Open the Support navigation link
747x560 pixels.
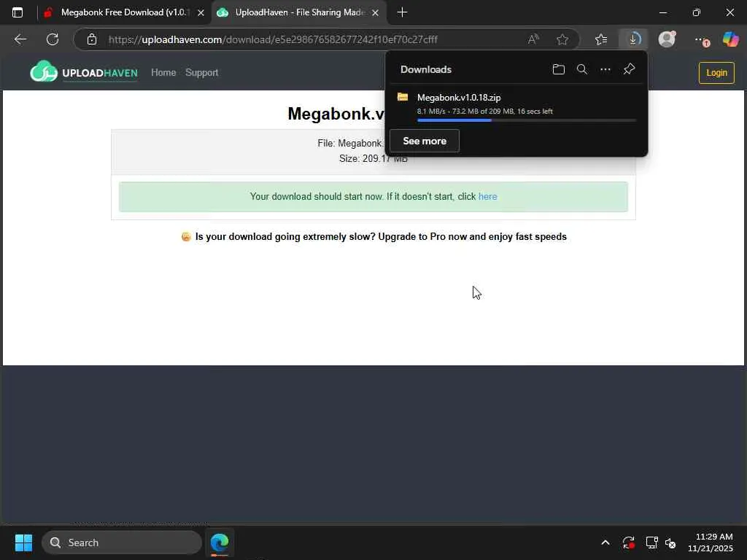201,72
